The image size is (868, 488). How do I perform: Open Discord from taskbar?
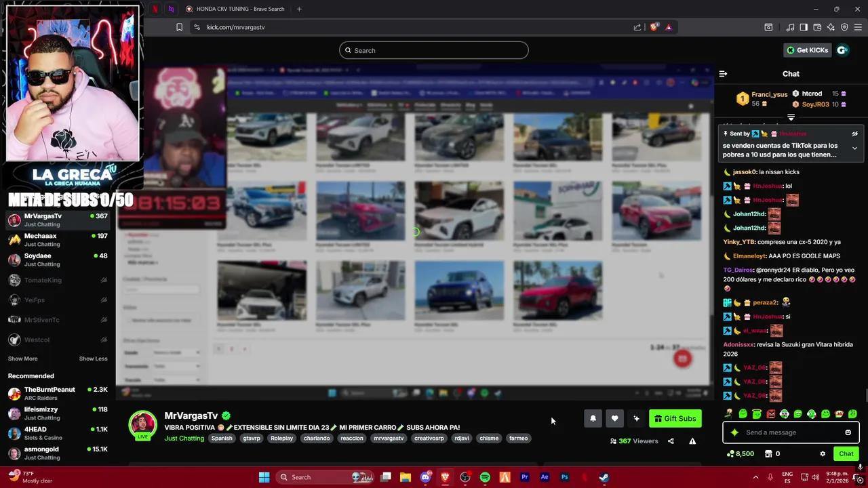click(425, 477)
